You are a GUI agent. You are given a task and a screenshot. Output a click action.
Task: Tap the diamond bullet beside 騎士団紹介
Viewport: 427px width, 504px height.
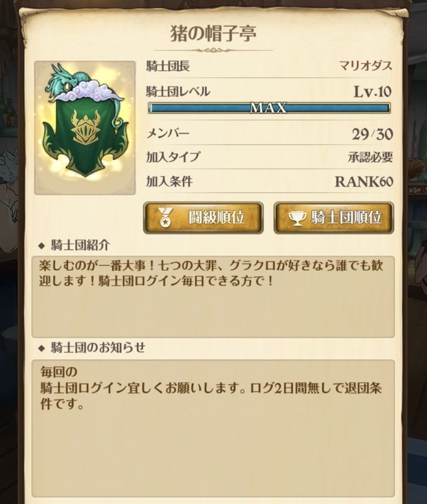pos(41,246)
